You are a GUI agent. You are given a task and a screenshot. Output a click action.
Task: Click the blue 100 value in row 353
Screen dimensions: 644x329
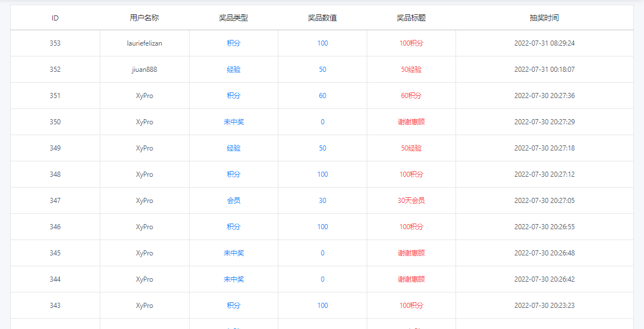[322, 43]
